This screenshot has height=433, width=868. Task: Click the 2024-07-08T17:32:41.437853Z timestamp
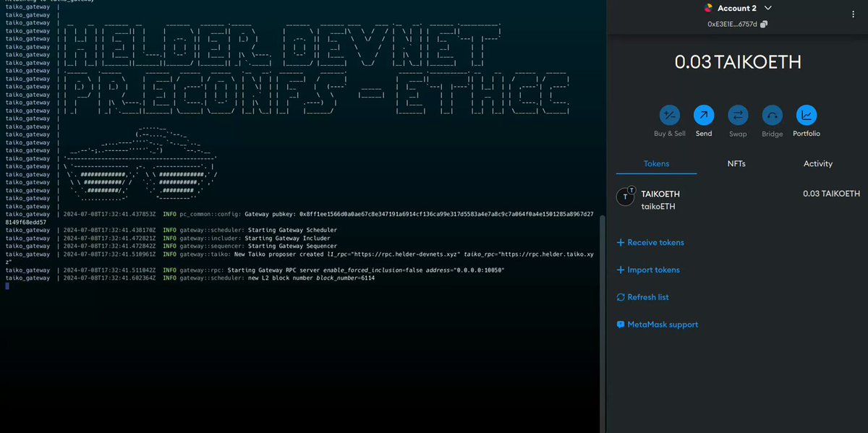pos(109,214)
